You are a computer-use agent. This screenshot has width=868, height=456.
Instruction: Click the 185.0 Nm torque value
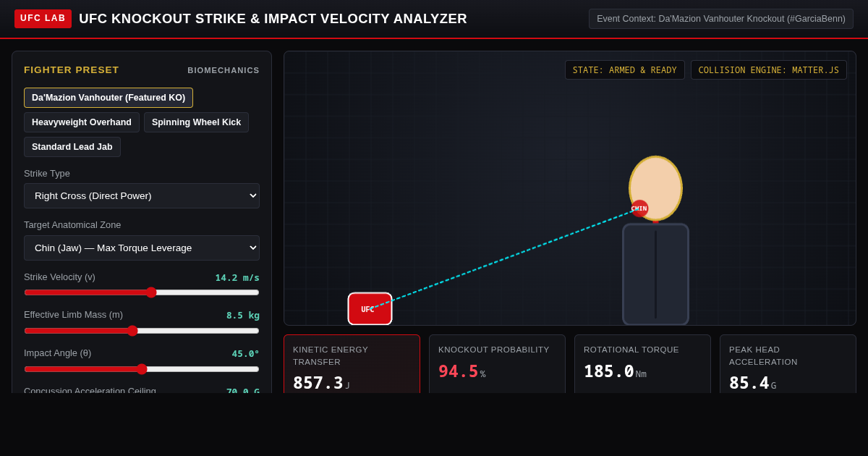coord(615,371)
